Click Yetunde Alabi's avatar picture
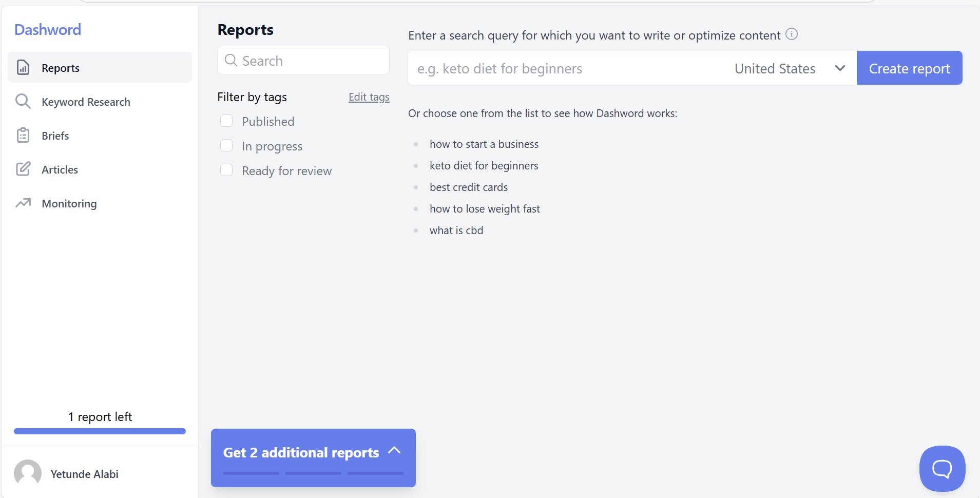 click(x=28, y=473)
